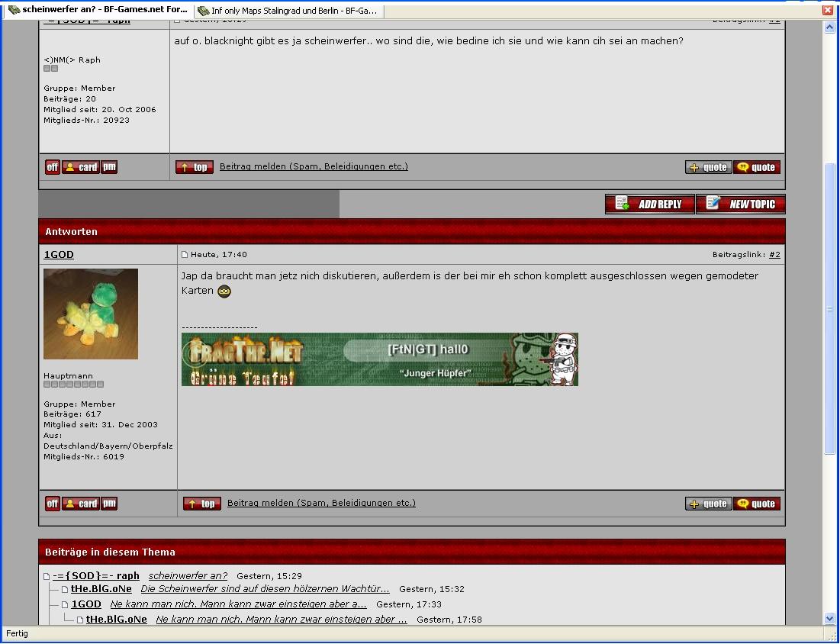Click the '+ quote' multi-quote button in Raph's post

coord(708,167)
